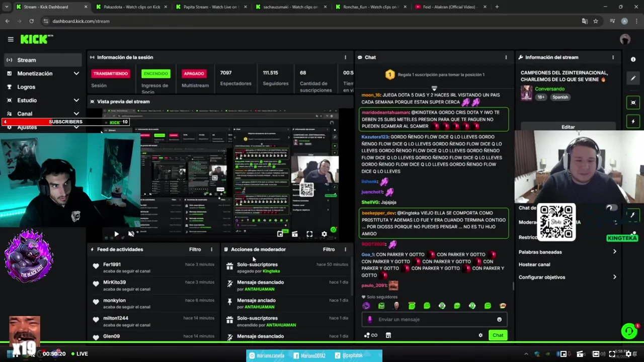Click the purple icon inside the message field
644x362 pixels.
(370, 319)
